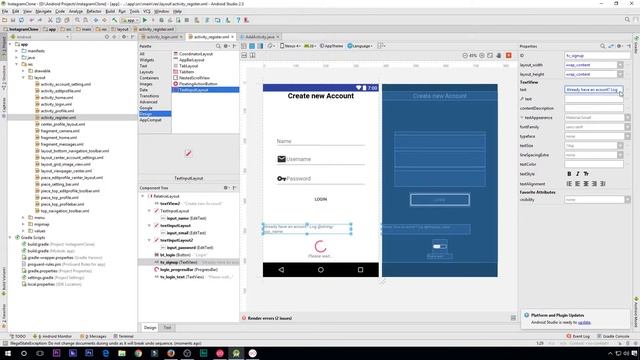Click Windows Start button

pos(7,353)
